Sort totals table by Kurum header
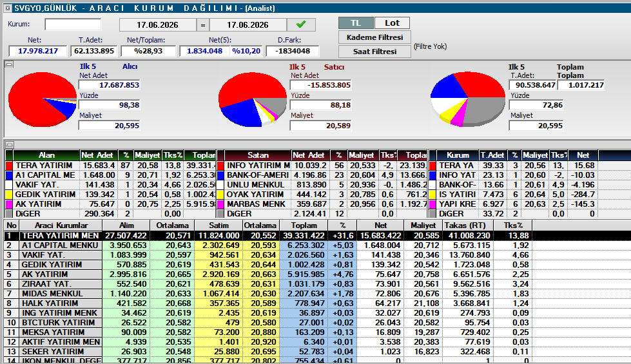631x364 pixels. coord(458,155)
